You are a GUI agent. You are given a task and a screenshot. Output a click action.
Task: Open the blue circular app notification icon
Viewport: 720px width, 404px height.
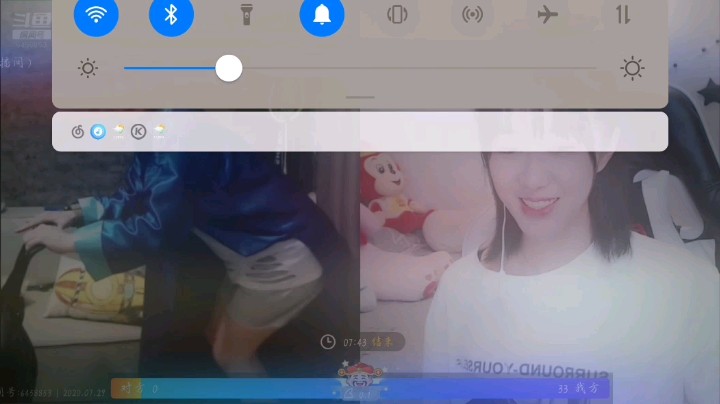coord(98,132)
